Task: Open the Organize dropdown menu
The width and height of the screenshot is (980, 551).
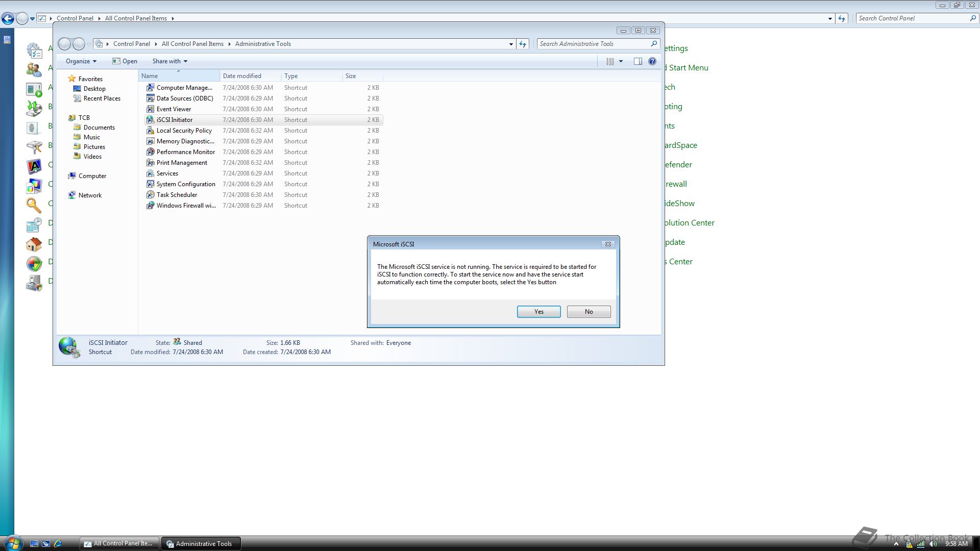Action: [81, 61]
